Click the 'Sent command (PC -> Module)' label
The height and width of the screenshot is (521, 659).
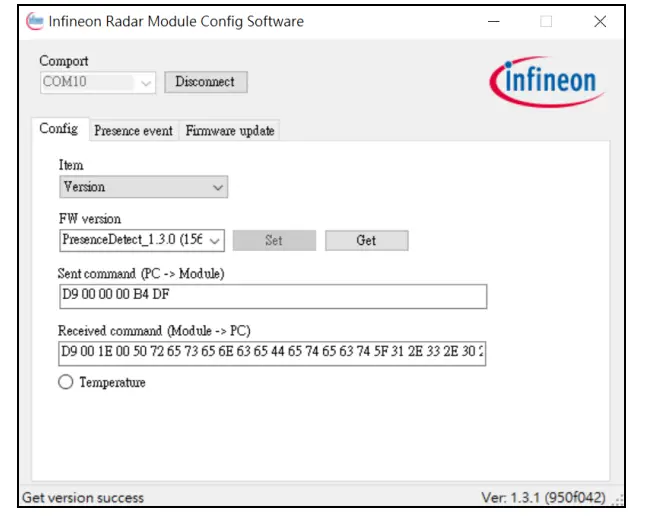[141, 274]
